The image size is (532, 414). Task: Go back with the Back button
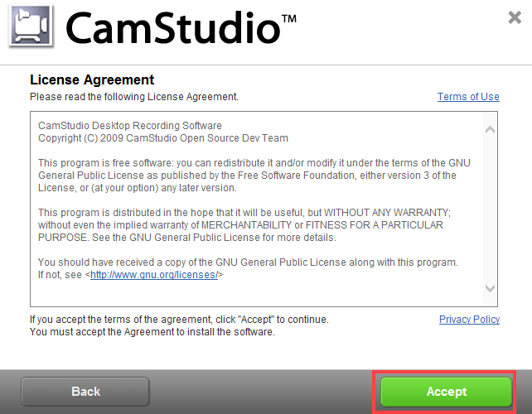coord(85,392)
